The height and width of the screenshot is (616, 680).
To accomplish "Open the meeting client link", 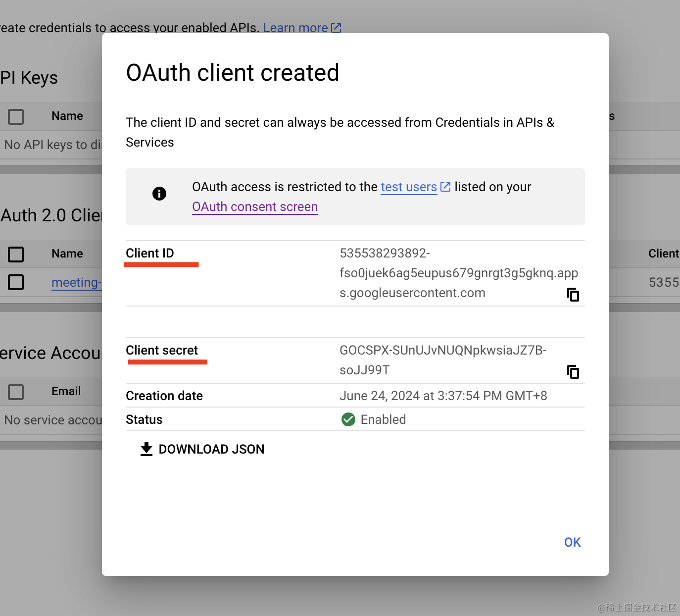I will [x=76, y=282].
